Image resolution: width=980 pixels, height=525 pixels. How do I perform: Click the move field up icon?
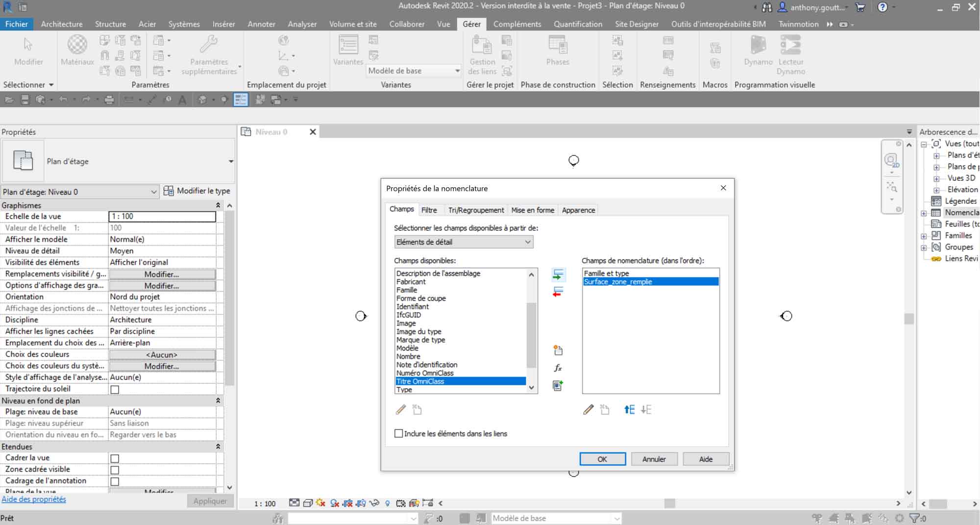click(629, 410)
